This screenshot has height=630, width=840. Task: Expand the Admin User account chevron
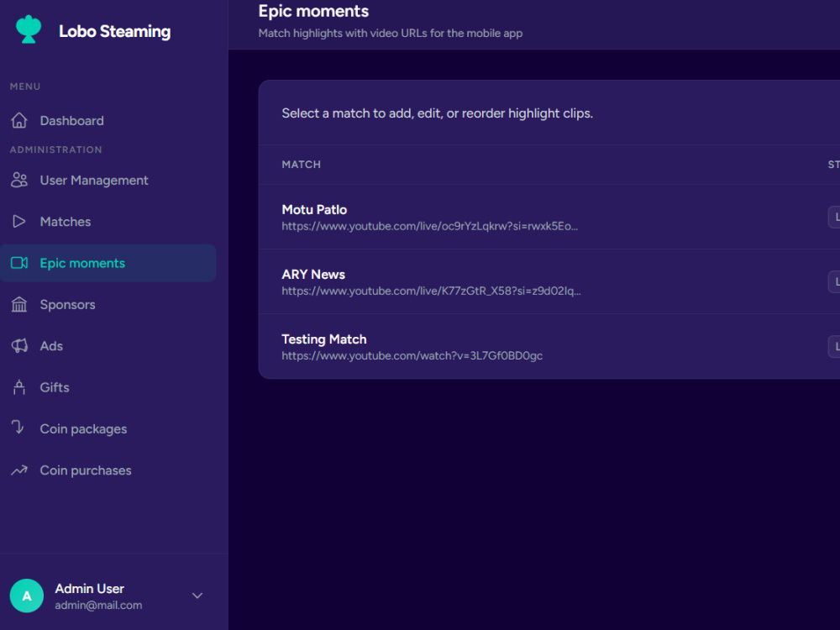197,596
